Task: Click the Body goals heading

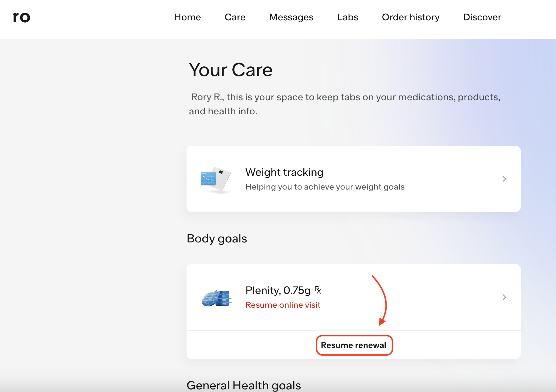Action: 217,239
